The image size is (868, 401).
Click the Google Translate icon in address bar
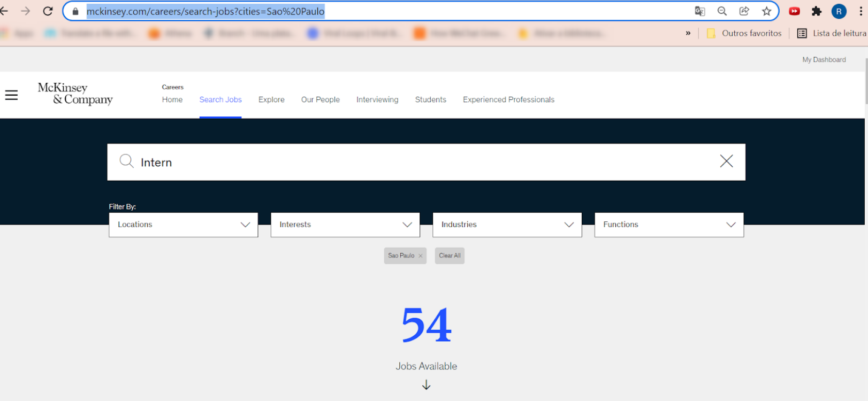[x=699, y=11]
